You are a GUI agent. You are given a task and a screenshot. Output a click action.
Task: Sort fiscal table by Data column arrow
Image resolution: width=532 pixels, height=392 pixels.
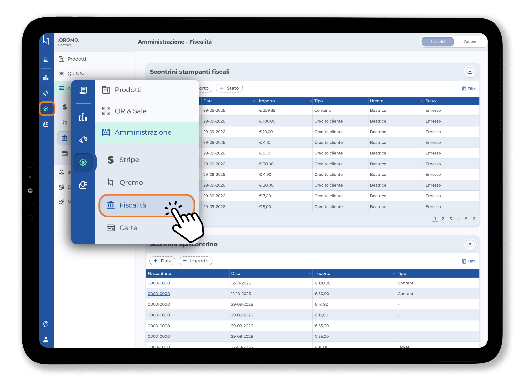[254, 101]
